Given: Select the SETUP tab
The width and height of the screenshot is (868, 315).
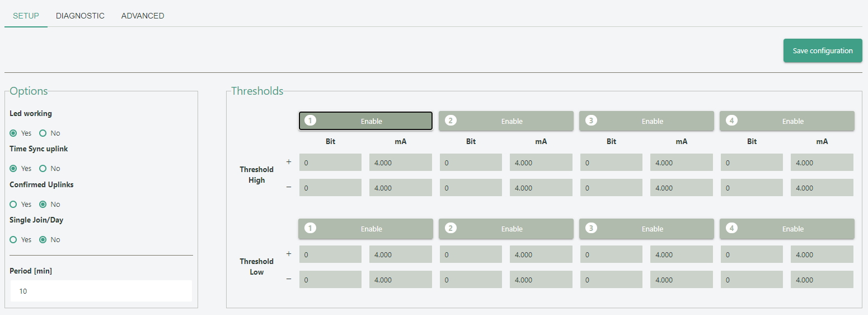Looking at the screenshot, I should pyautogui.click(x=26, y=16).
